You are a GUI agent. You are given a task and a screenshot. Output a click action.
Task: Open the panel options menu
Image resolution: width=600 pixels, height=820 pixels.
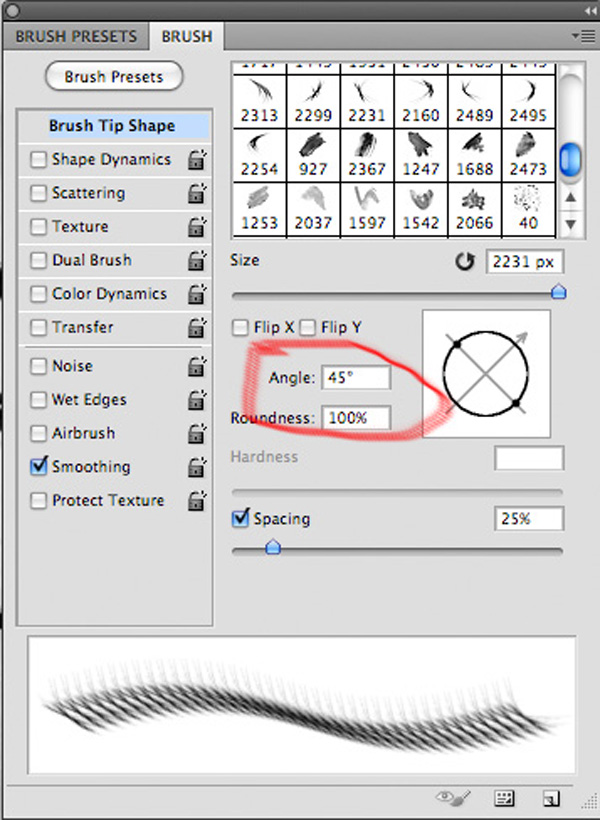(x=582, y=36)
